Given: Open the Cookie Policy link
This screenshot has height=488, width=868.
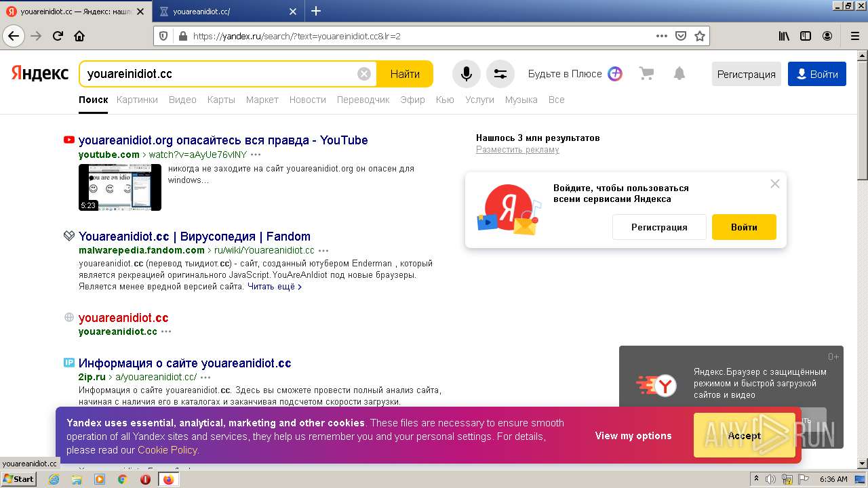Looking at the screenshot, I should (x=167, y=450).
